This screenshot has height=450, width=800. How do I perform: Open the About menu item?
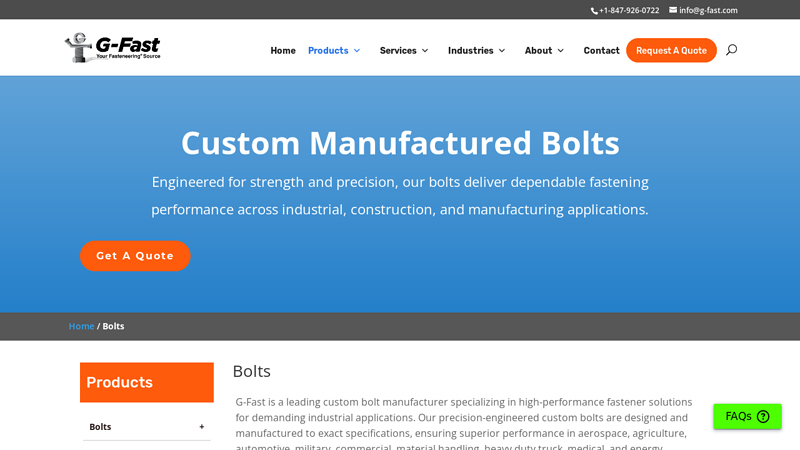(x=538, y=51)
